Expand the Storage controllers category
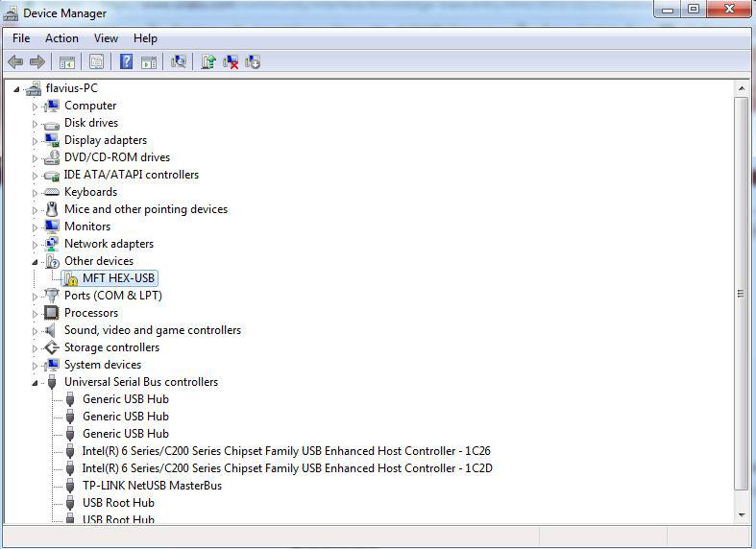The width and height of the screenshot is (756, 549). [35, 348]
